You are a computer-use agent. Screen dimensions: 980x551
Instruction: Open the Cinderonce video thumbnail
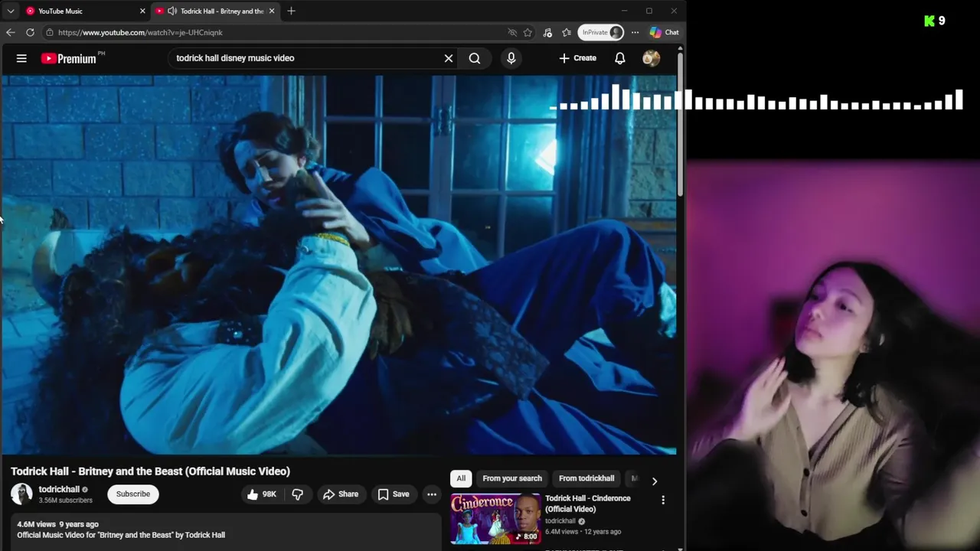pyautogui.click(x=495, y=519)
